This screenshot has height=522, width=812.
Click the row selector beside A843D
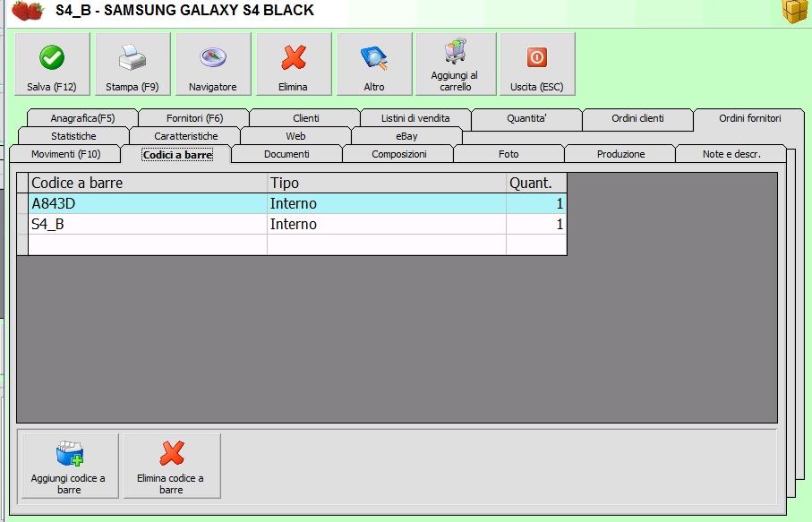22,203
